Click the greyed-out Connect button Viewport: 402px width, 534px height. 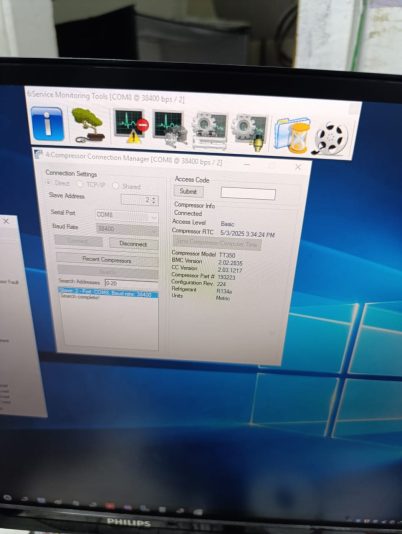pyautogui.click(x=79, y=241)
